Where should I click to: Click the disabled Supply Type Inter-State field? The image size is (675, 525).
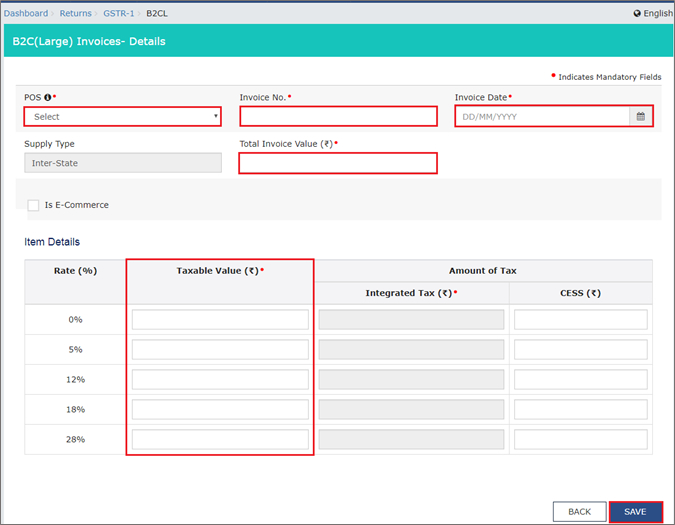[x=123, y=163]
